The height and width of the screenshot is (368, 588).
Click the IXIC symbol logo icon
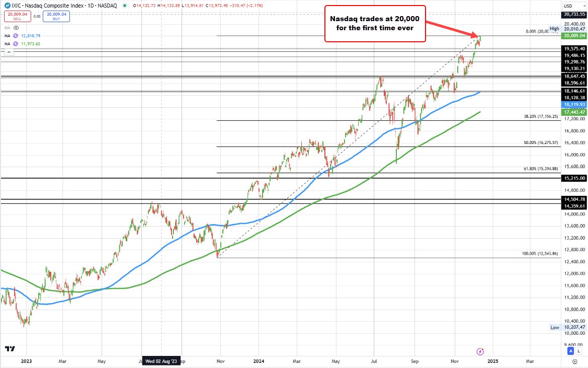pyautogui.click(x=8, y=5)
